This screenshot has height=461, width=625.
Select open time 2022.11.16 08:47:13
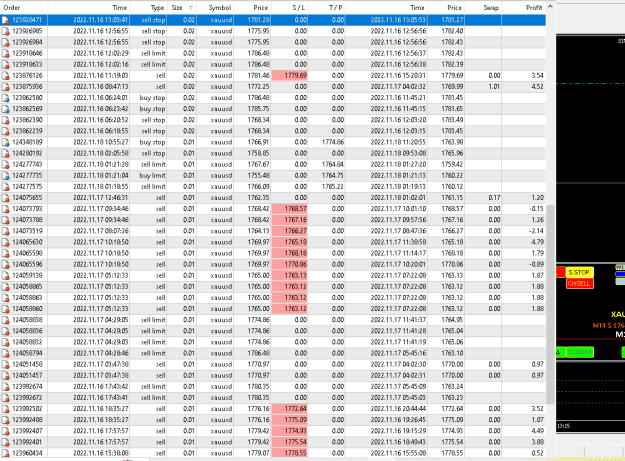coord(100,86)
